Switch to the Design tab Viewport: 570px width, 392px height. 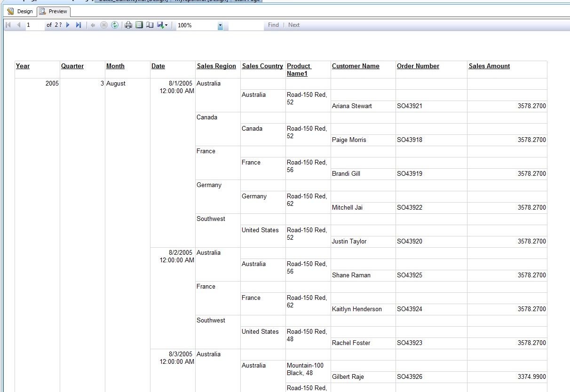20,11
